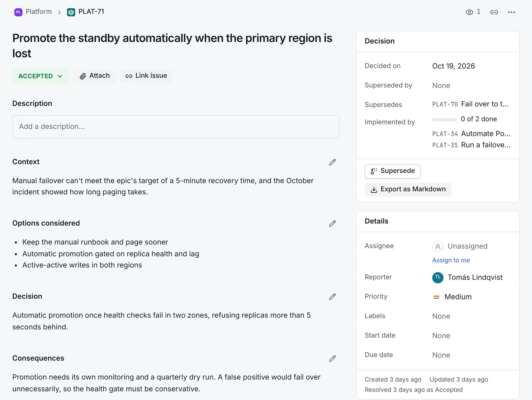The width and height of the screenshot is (532, 400).
Task: Open the Platform breadcrumb link
Action: [39, 12]
